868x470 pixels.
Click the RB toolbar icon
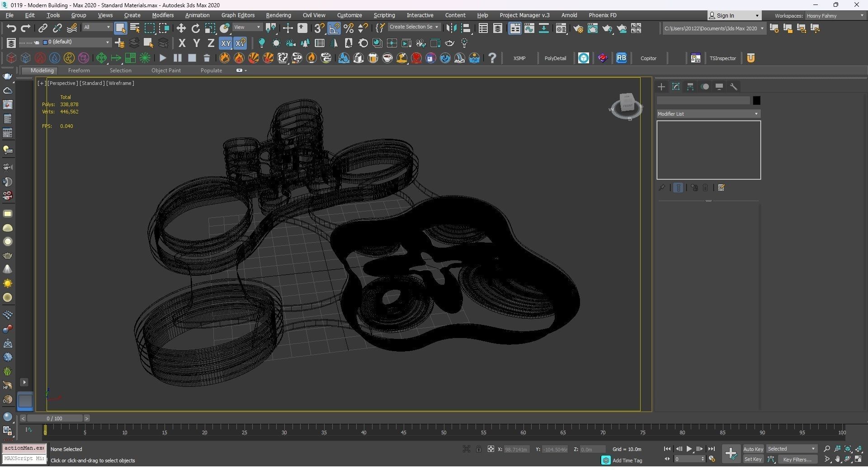[x=621, y=58]
